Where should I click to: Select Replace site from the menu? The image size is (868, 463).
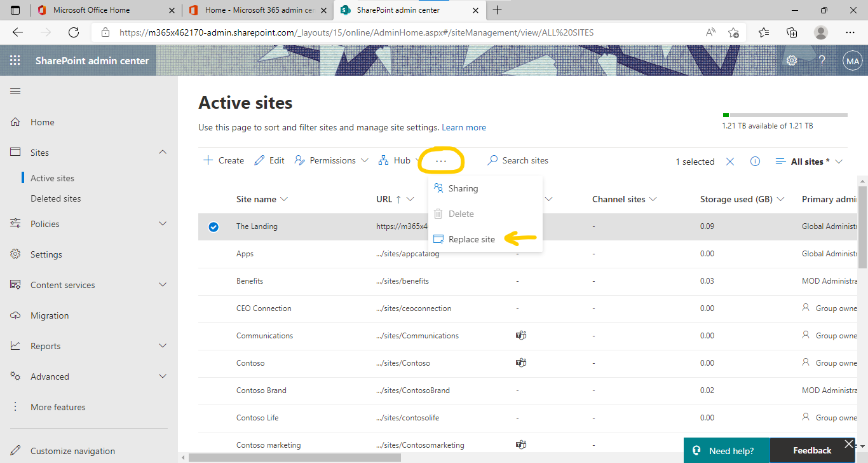pos(472,239)
